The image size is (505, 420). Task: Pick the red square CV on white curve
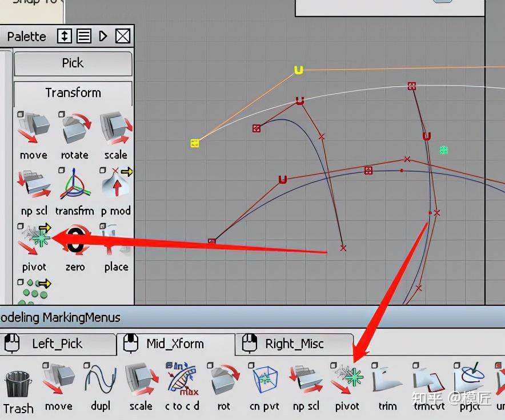coord(412,86)
